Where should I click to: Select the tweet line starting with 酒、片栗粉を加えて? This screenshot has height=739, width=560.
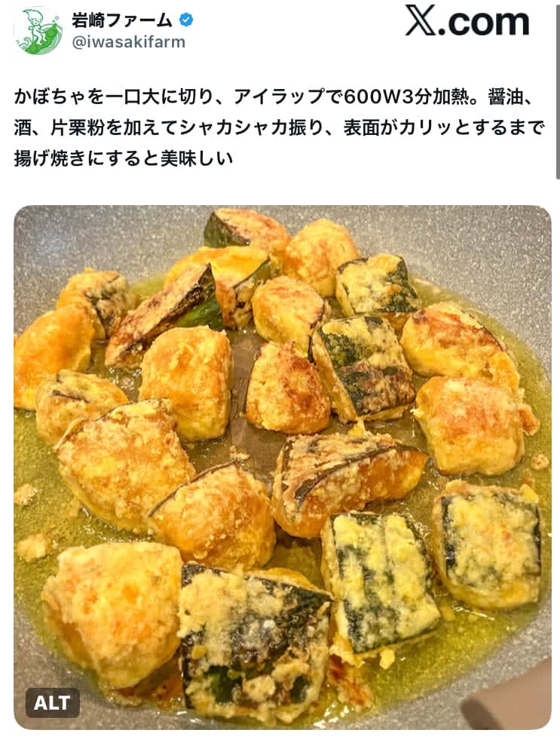tap(280, 127)
